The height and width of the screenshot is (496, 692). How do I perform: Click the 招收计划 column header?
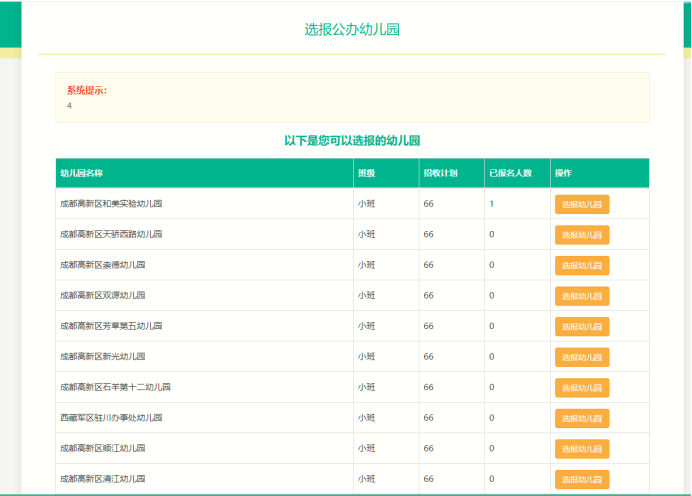click(440, 173)
